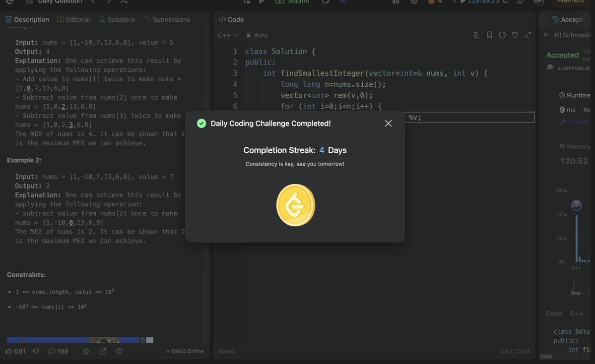Click the green checkmark icon in the dialog

201,123
